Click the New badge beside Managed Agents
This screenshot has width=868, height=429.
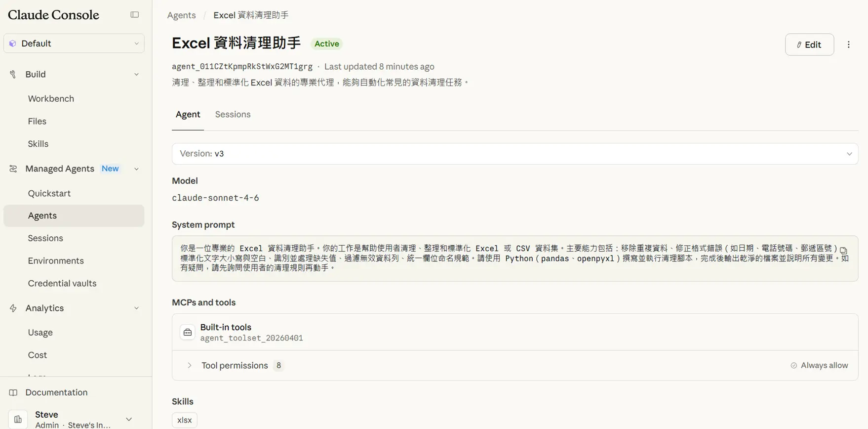(110, 169)
